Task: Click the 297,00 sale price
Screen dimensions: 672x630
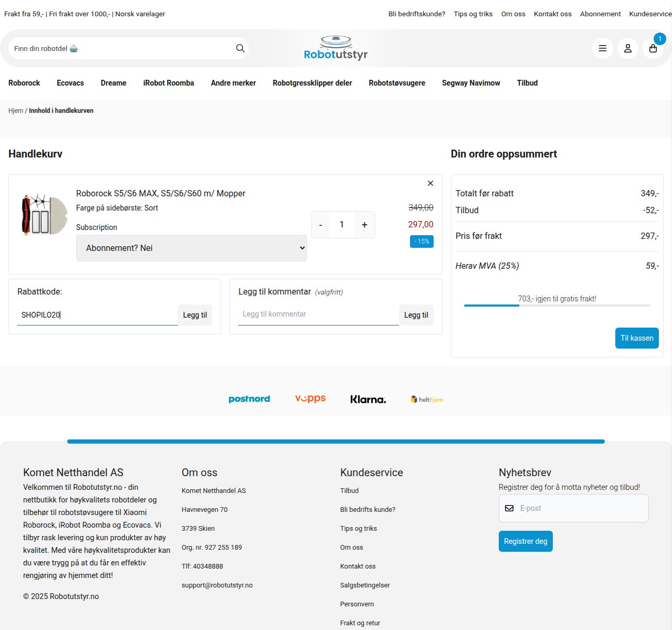Action: [x=421, y=224]
